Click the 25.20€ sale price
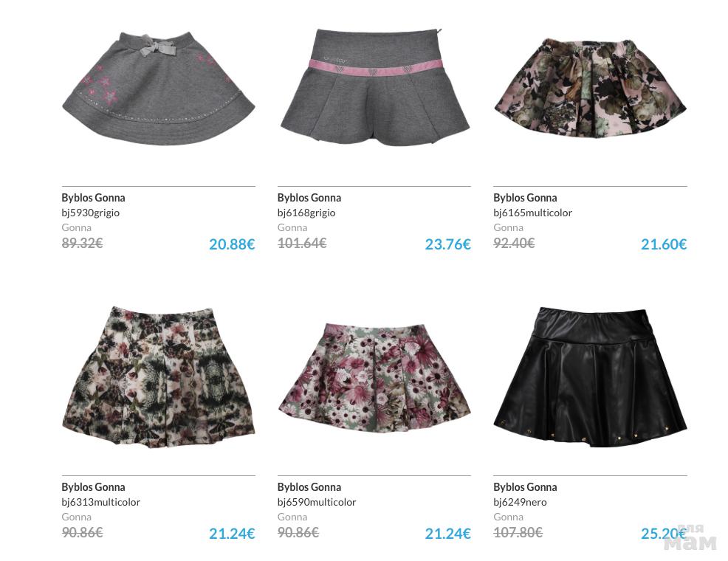728x561 pixels. [664, 534]
